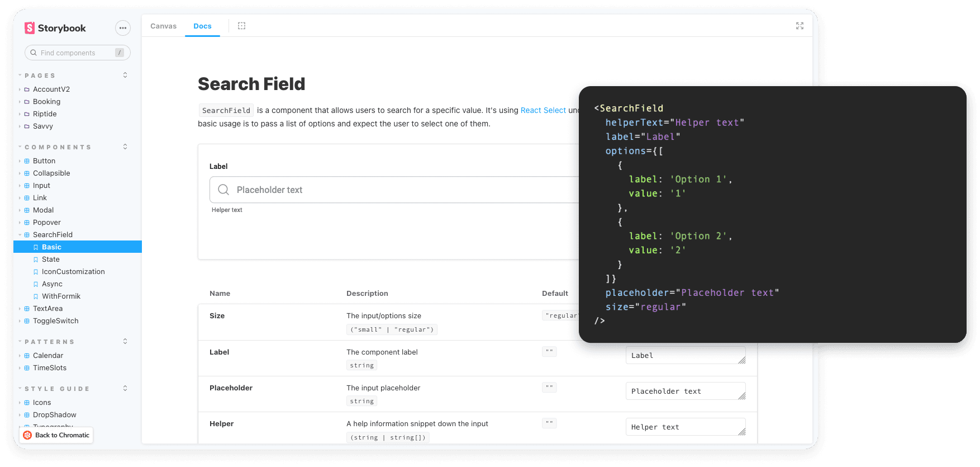Enter fullscreen using the expand icon
Image resolution: width=980 pixels, height=467 pixels.
(800, 26)
